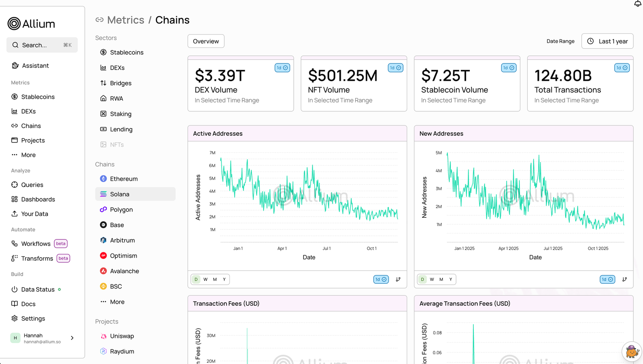Go to Metrics via the breadcrumb
Image resolution: width=643 pixels, height=364 pixels.
click(125, 20)
